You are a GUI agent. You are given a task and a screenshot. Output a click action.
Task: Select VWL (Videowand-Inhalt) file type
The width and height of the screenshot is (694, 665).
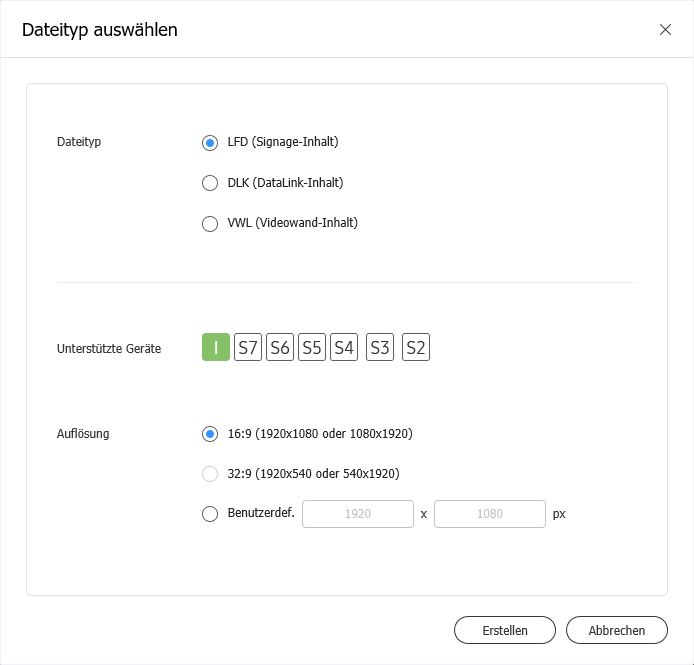pyautogui.click(x=210, y=224)
